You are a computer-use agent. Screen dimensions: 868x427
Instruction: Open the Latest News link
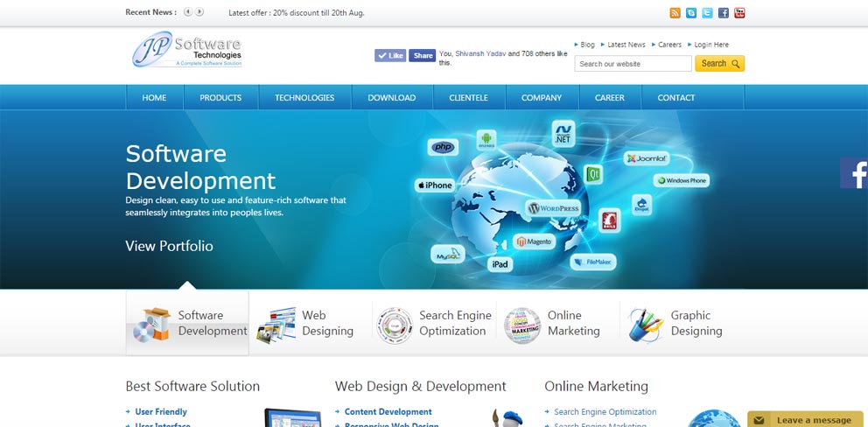coord(626,45)
